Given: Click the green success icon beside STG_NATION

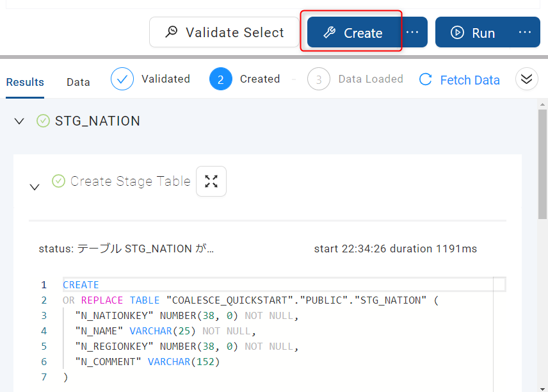Looking at the screenshot, I should point(43,120).
